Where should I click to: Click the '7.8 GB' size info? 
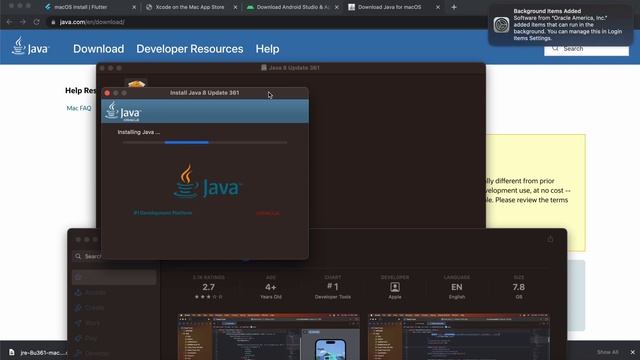pyautogui.click(x=519, y=287)
